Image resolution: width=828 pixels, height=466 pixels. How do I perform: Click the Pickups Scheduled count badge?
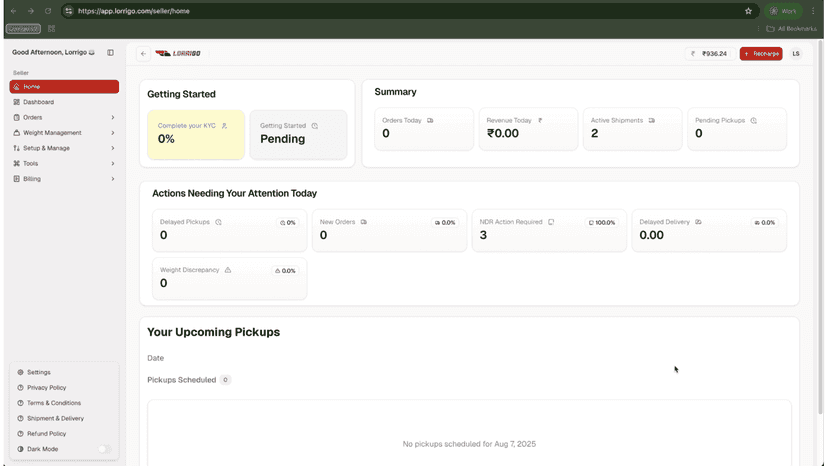click(x=225, y=380)
